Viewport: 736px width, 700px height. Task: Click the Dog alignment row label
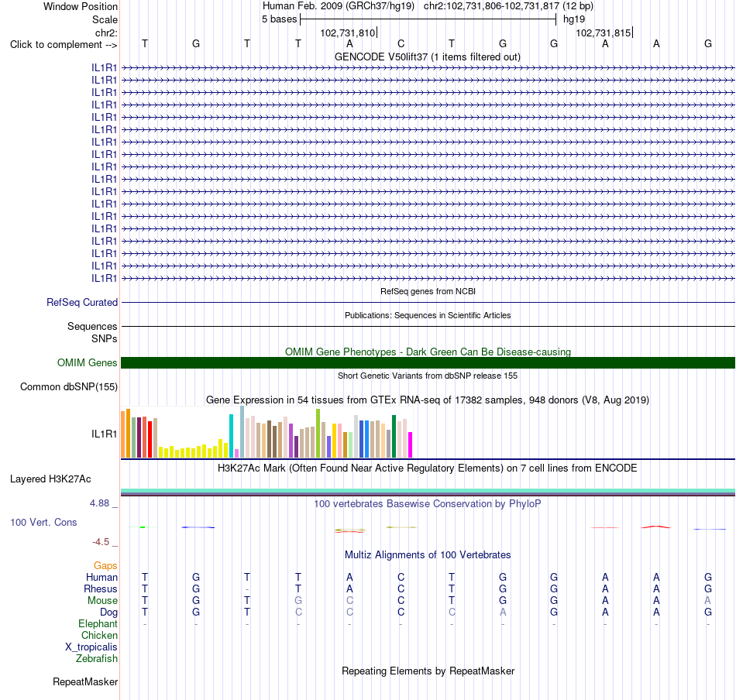tap(108, 612)
